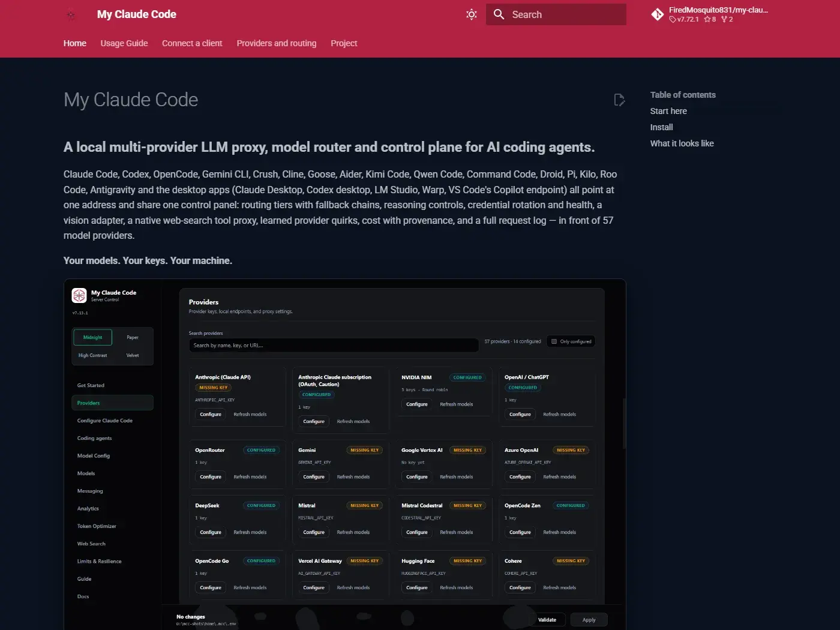Click Configure on DeepSeek card
Image resolution: width=840 pixels, height=630 pixels.
click(x=211, y=532)
